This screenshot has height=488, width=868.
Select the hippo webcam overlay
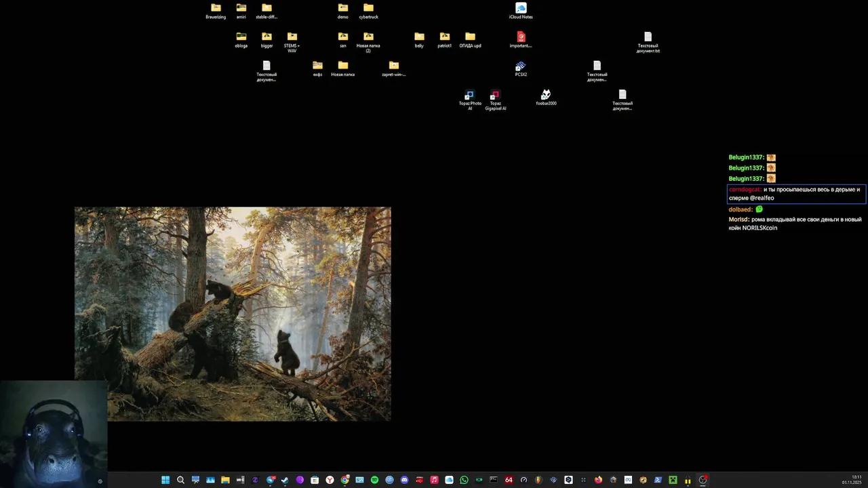click(x=54, y=434)
